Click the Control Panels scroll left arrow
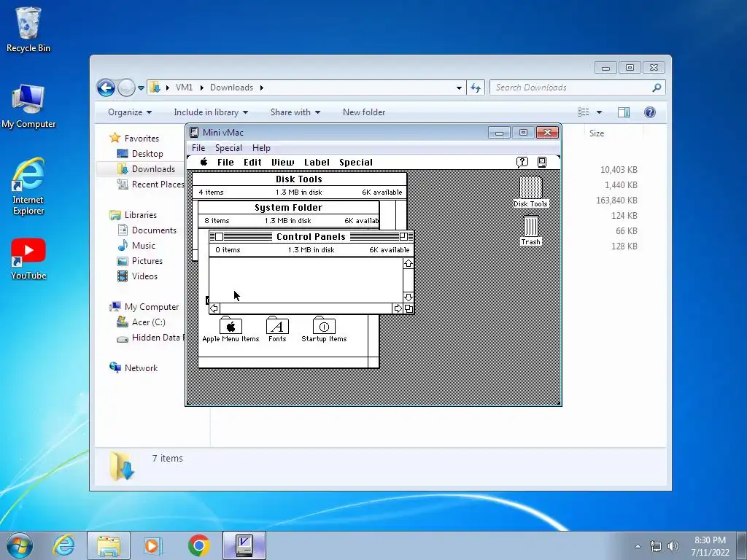The width and height of the screenshot is (747, 560). [214, 308]
